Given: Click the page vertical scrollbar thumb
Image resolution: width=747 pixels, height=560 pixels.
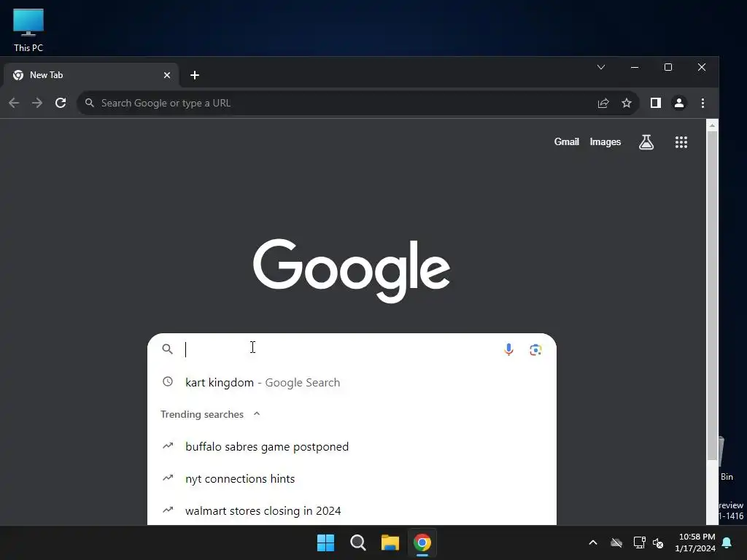Looking at the screenshot, I should tap(712, 295).
